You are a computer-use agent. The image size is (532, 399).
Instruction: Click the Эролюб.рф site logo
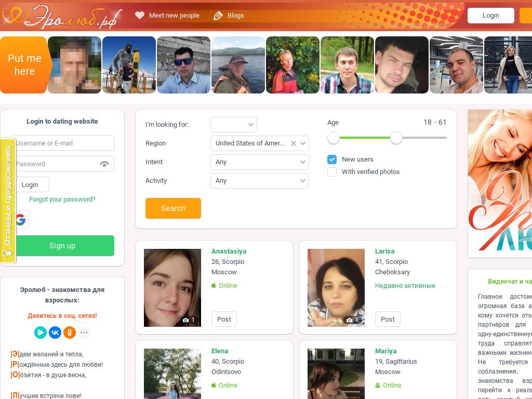tap(65, 16)
